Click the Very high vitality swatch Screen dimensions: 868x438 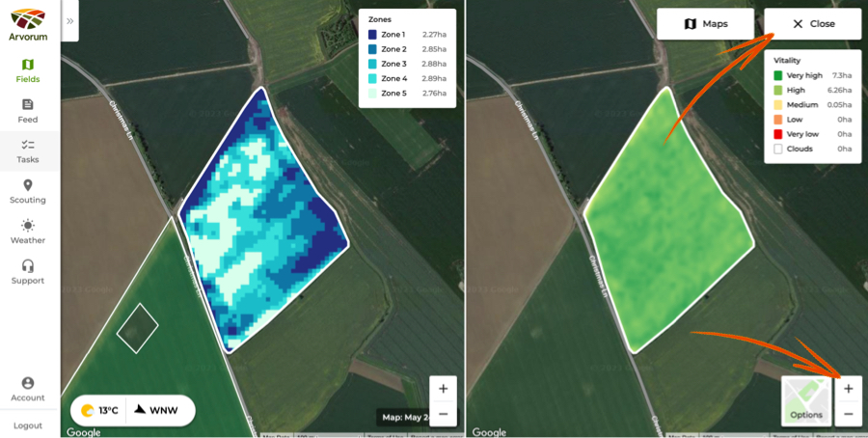[x=777, y=75]
